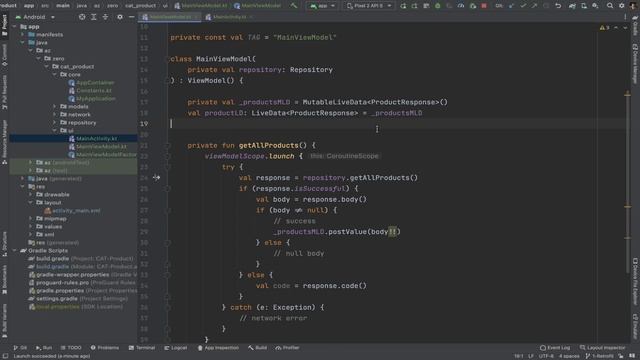Image resolution: width=640 pixels, height=360 pixels.
Task: Open the Logcat tool window tab
Action: click(x=176, y=348)
